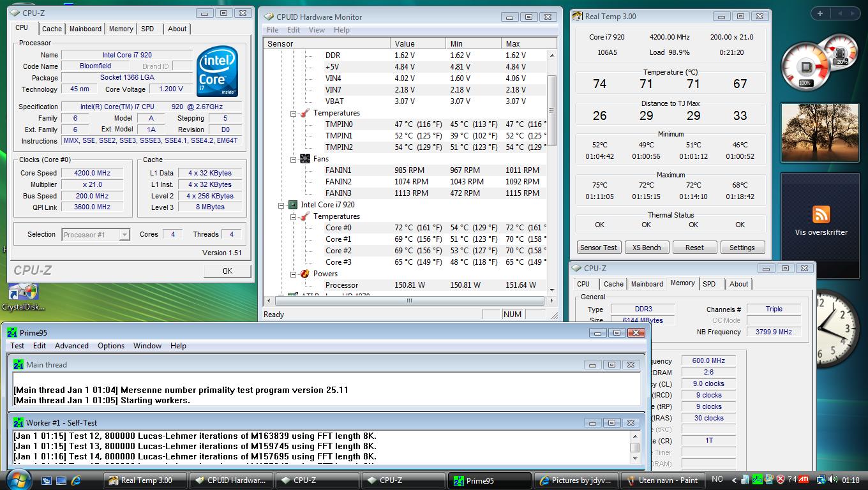Click the Reset button in Real Temp
The width and height of the screenshot is (868, 490).
(x=694, y=248)
